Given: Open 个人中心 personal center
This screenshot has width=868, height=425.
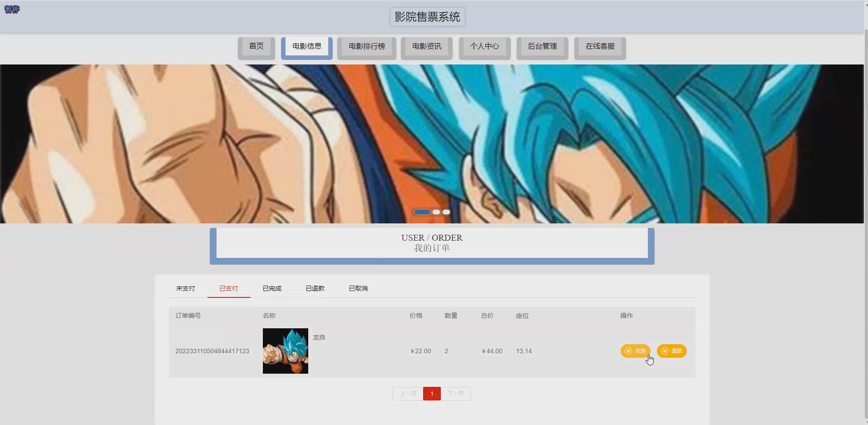Looking at the screenshot, I should coord(484,48).
